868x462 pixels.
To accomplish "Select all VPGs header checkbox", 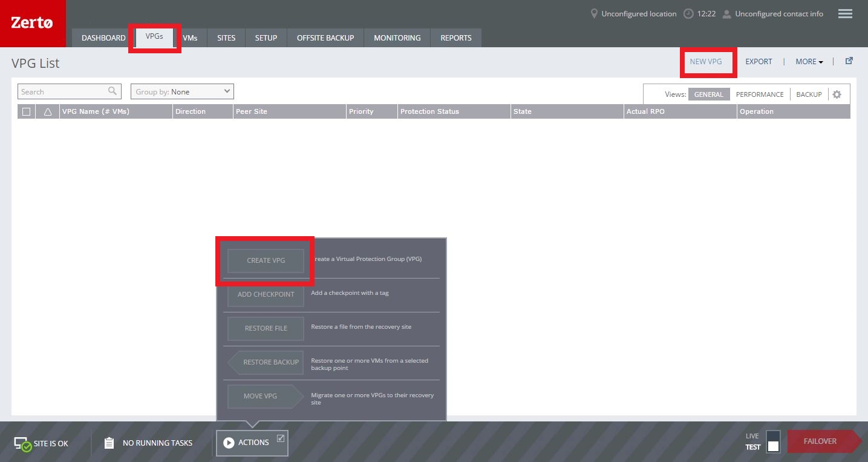I will tap(26, 111).
